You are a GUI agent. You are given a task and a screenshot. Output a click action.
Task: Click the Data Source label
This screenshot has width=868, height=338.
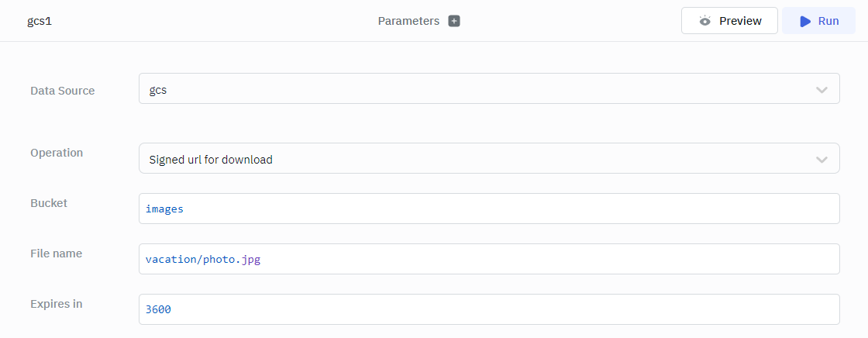(62, 91)
